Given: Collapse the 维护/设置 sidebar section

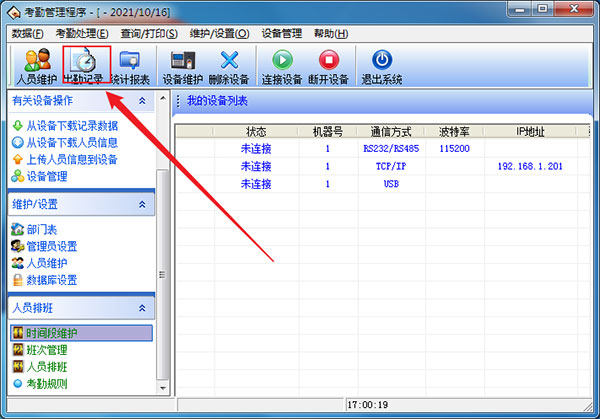Looking at the screenshot, I should 142,205.
